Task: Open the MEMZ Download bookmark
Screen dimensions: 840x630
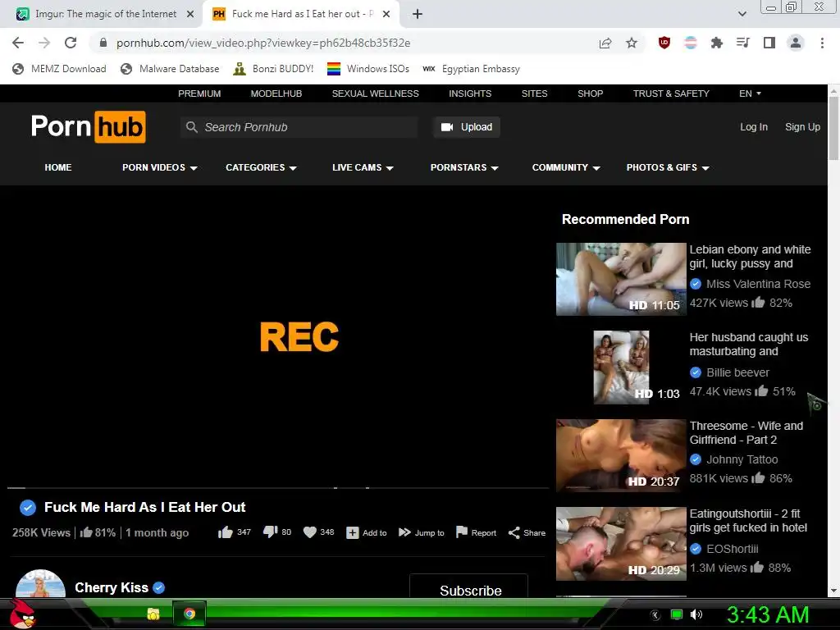Action: (59, 69)
